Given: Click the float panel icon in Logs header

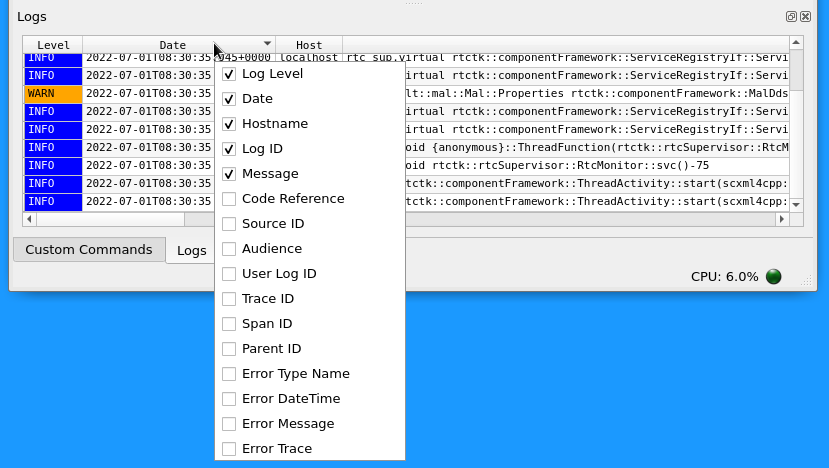Looking at the screenshot, I should pos(791,17).
